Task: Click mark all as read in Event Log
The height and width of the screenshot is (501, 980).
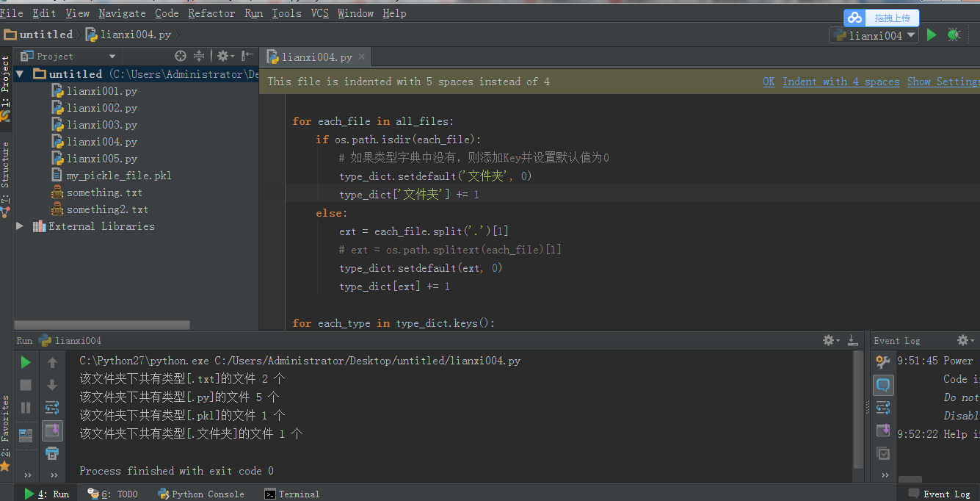Action: click(883, 453)
